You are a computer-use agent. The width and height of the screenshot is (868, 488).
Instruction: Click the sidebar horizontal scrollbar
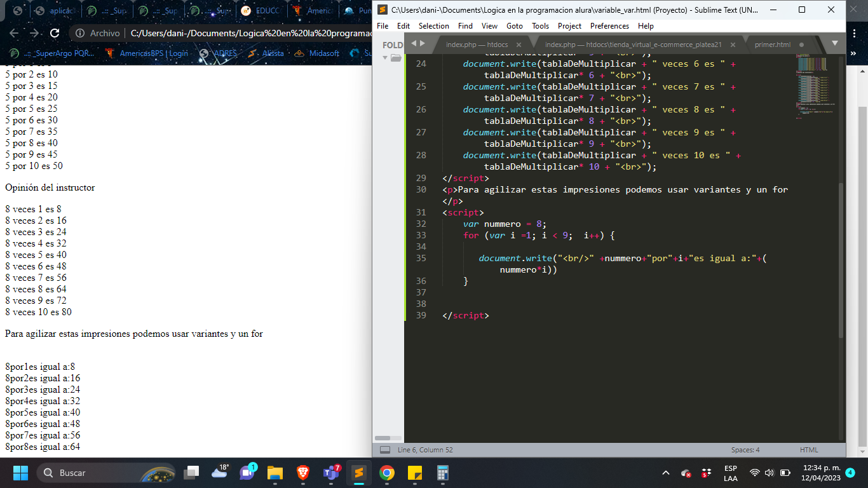pos(383,438)
